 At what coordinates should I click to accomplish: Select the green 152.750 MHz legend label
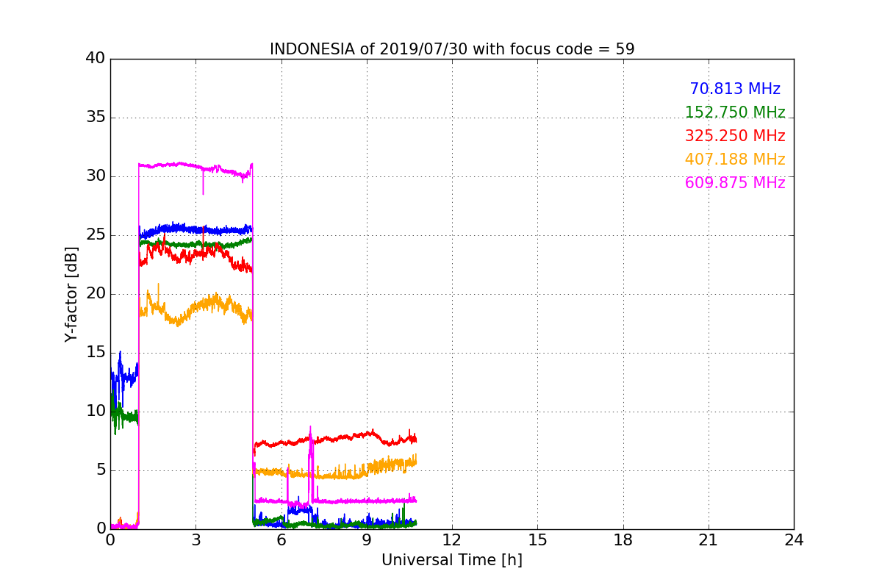coord(735,112)
